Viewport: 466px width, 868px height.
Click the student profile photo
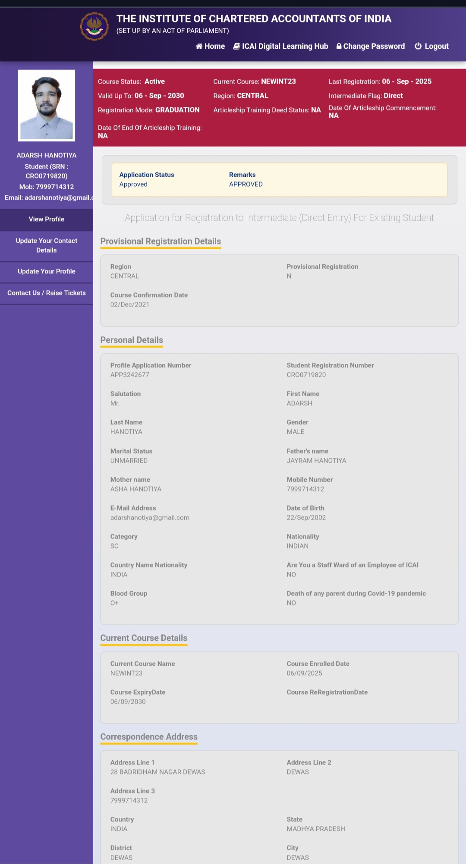click(47, 106)
